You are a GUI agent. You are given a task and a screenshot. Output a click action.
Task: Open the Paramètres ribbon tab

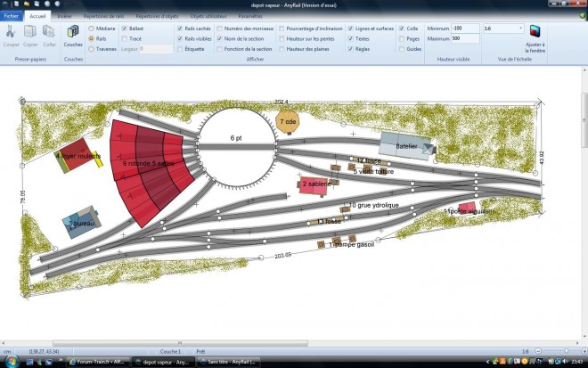pos(250,17)
